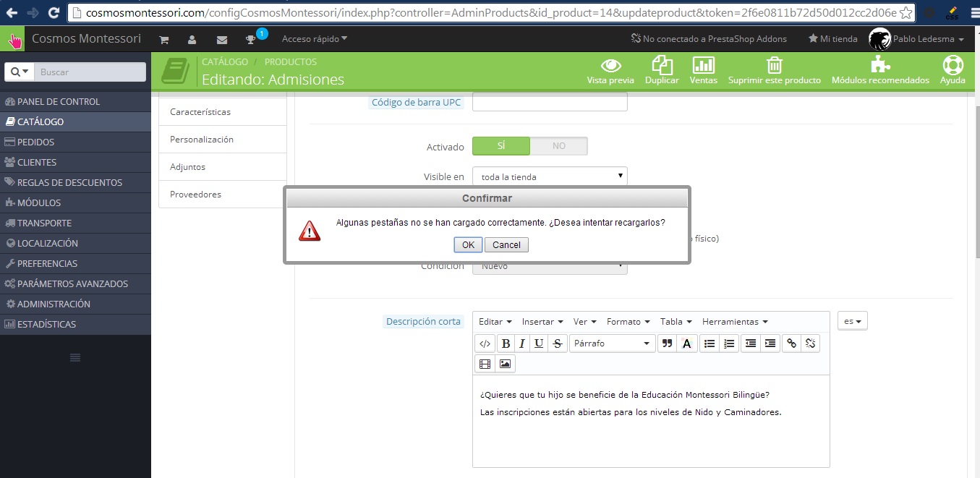
Task: Open Reglas de descuentos in sidebar
Action: 75,183
